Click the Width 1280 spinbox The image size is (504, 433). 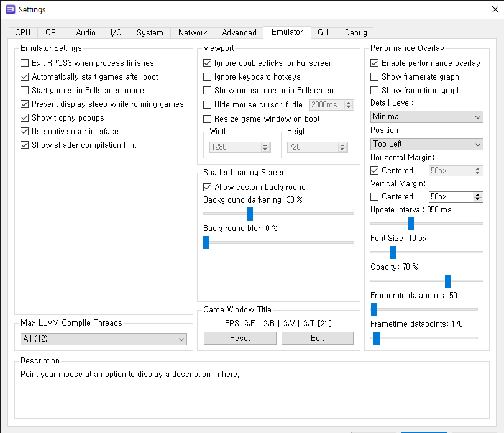[x=240, y=147]
